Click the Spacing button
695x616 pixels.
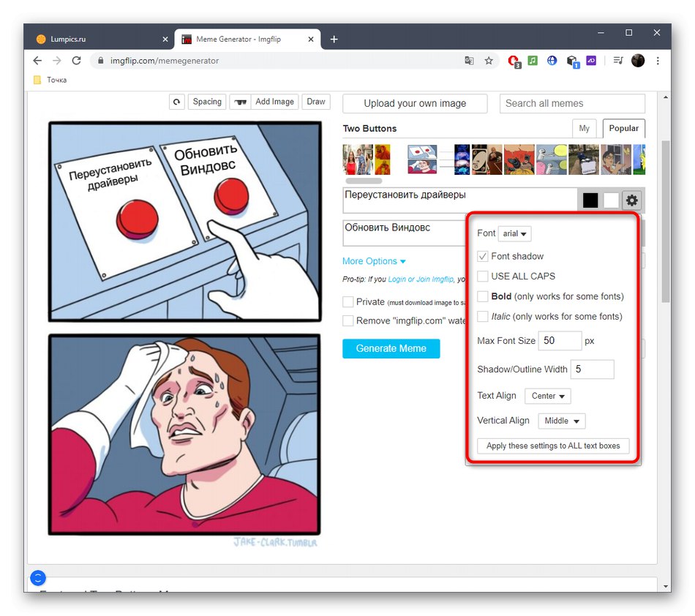[x=207, y=102]
